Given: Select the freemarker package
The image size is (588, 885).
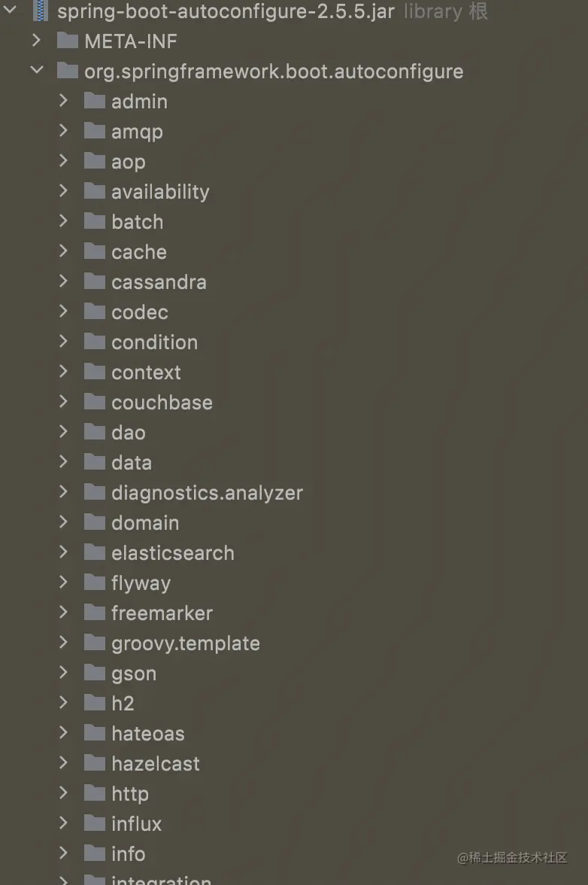Looking at the screenshot, I should (162, 613).
